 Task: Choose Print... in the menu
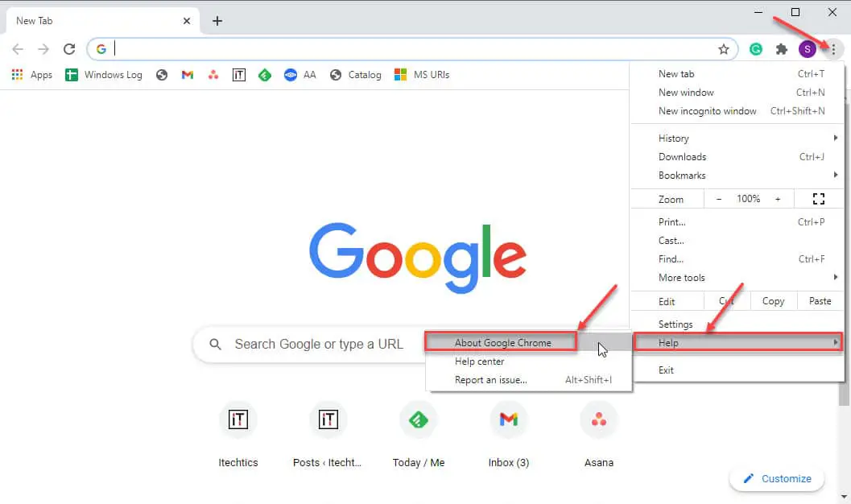click(x=737, y=222)
